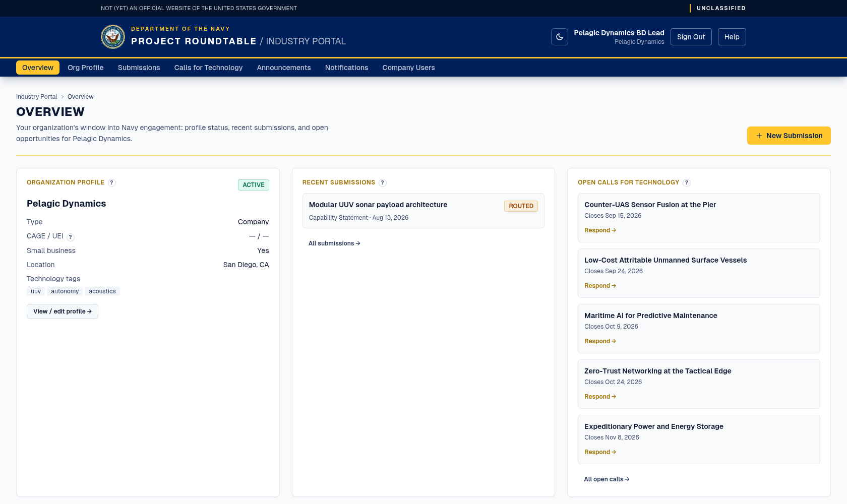Follow the All open calls link
The image size is (847, 504).
[x=607, y=479]
